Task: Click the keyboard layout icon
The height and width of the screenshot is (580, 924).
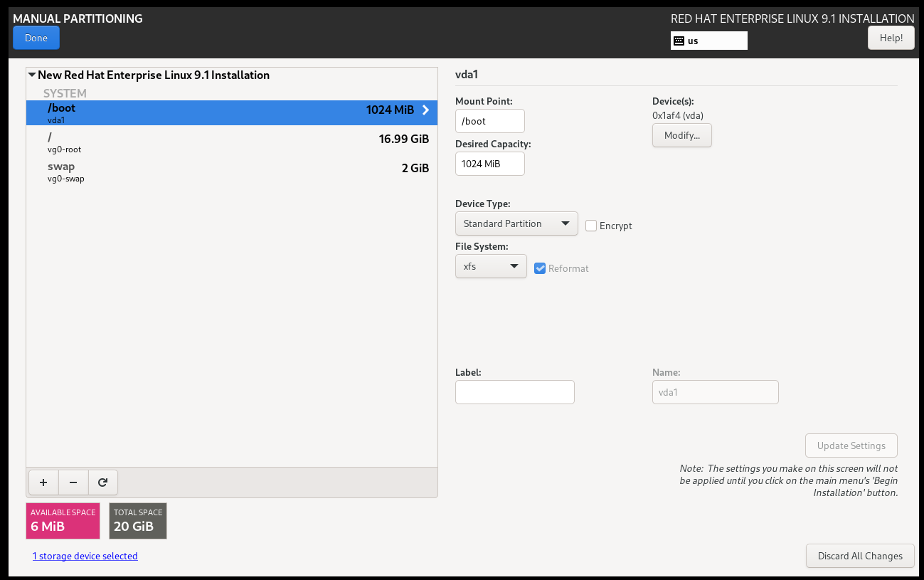Action: coord(679,41)
